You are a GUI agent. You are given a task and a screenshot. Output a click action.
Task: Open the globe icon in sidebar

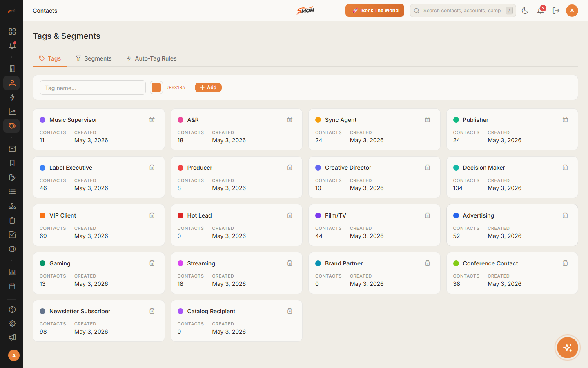click(x=12, y=249)
